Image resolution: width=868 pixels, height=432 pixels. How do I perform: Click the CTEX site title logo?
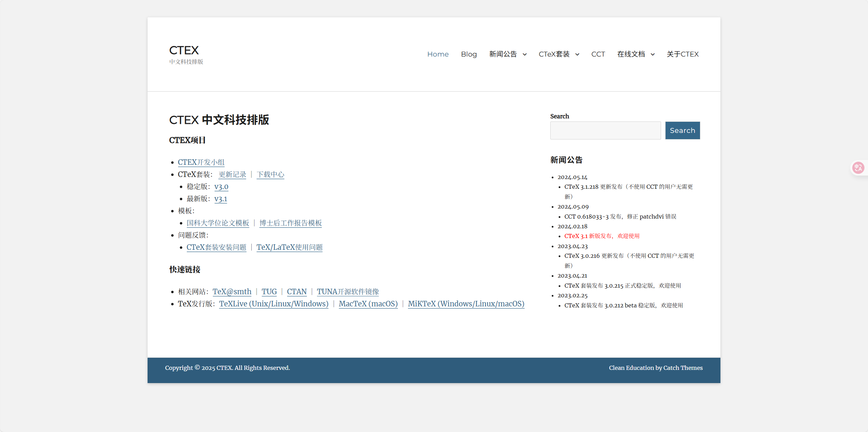click(184, 50)
